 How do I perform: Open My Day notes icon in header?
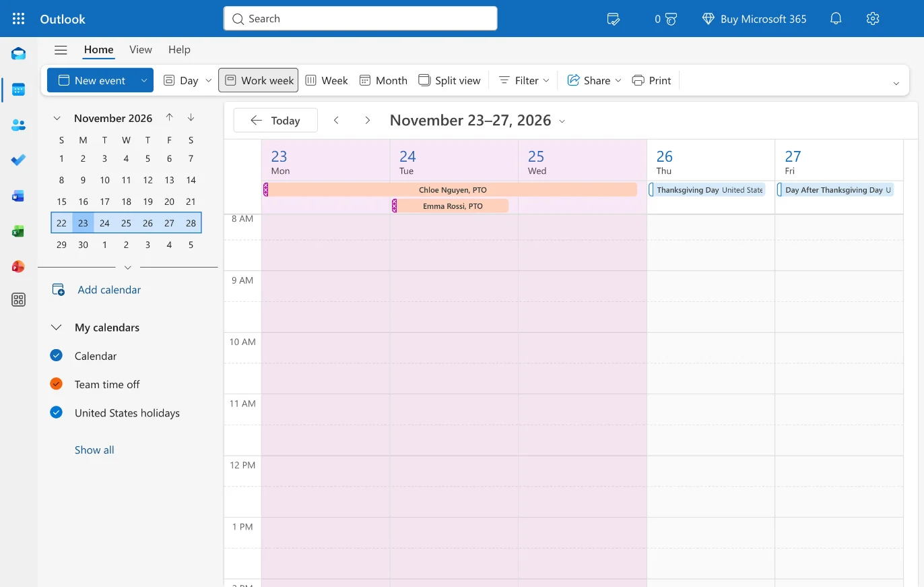pyautogui.click(x=613, y=19)
